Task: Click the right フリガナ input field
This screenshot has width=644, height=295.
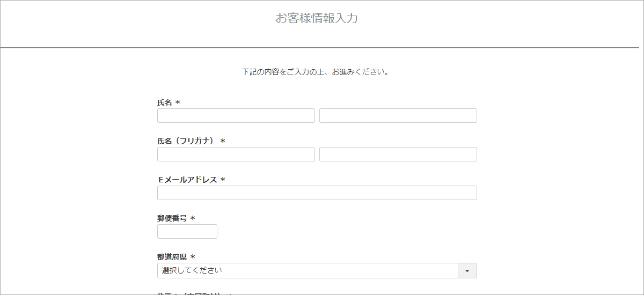Action: [398, 154]
